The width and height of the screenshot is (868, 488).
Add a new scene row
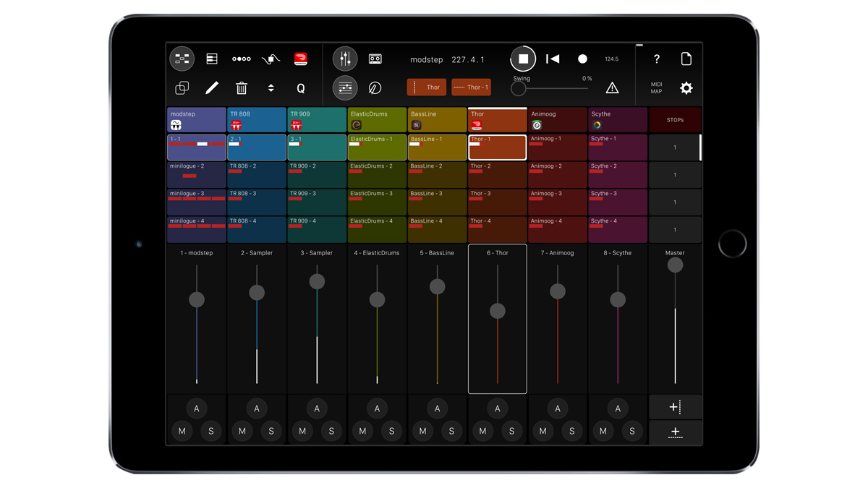[675, 432]
